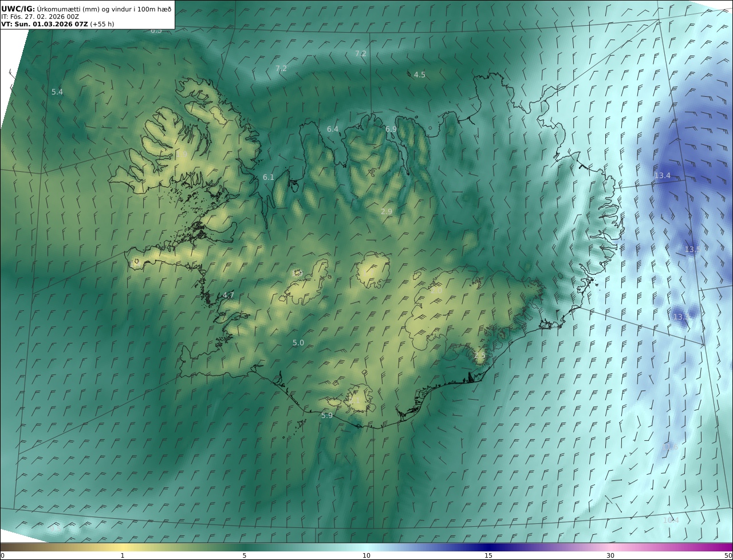The height and width of the screenshot is (560, 733).
Task: Click the '13.4' value label in the blue area
Action: 663,175
